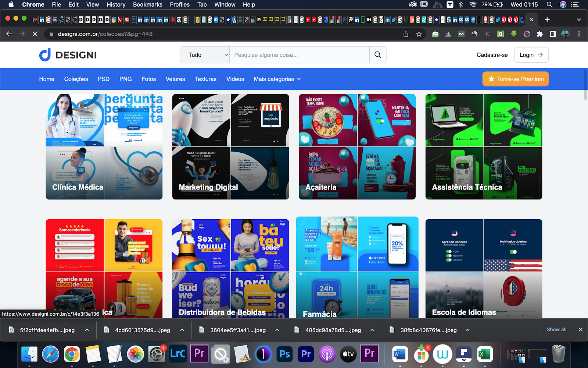Close the active browser tab
The width and height of the screenshot is (588, 368).
pyautogui.click(x=531, y=20)
